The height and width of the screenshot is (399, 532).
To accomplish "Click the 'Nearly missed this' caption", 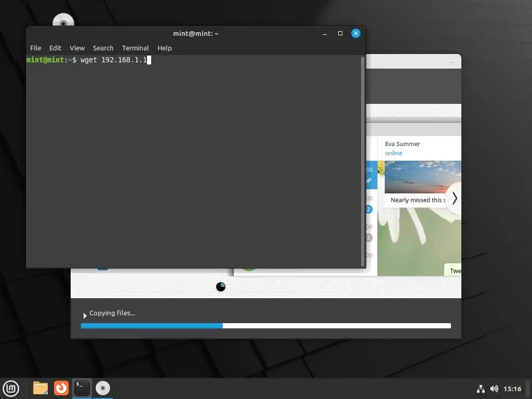I will tap(418, 200).
